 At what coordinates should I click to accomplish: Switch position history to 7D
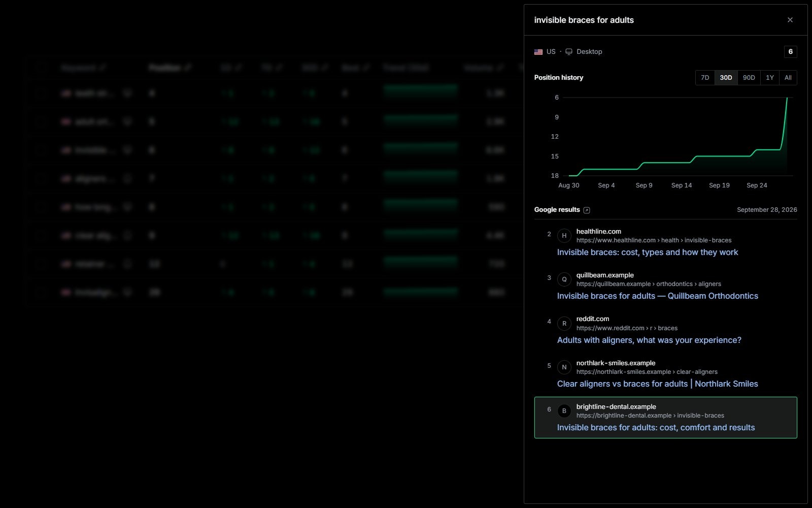pyautogui.click(x=705, y=78)
